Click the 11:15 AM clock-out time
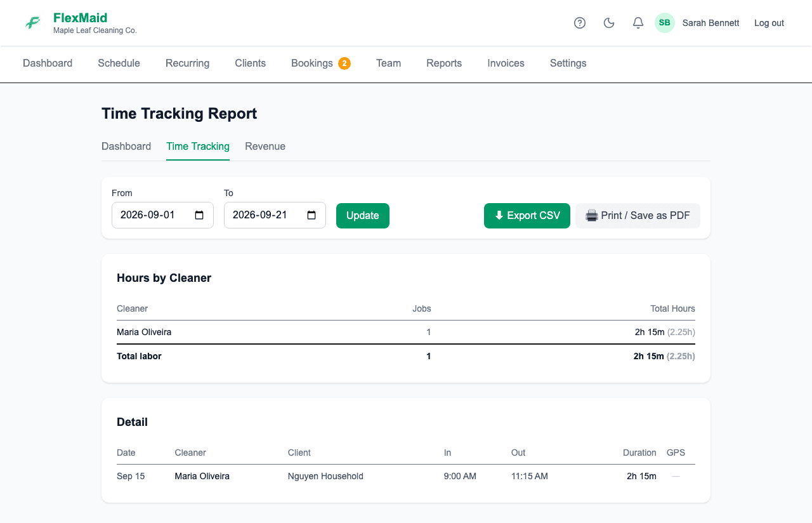Image resolution: width=812 pixels, height=523 pixels. pos(530,476)
